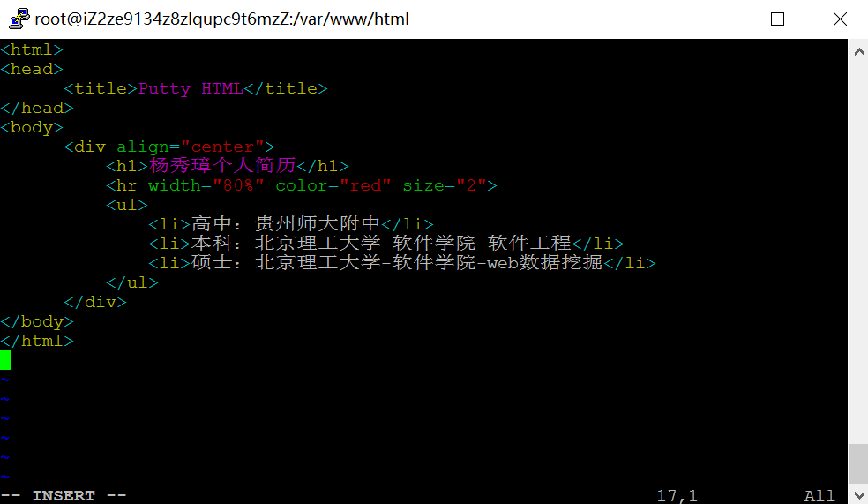Screen dimensions: 868x504
Task: Click the h1 heading text 杨秀璋个人简历
Action: (x=222, y=166)
